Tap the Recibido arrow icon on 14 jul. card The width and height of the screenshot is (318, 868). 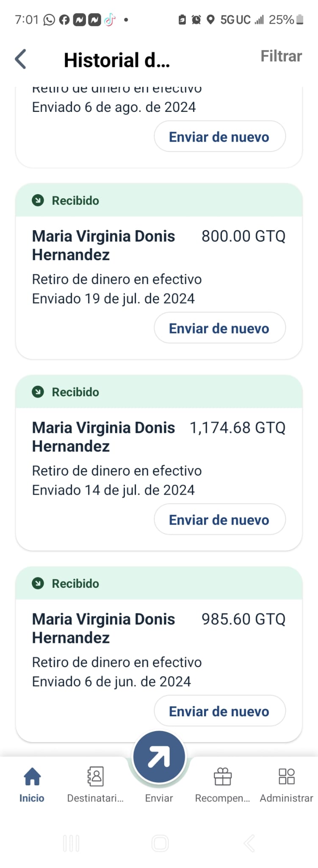(38, 392)
